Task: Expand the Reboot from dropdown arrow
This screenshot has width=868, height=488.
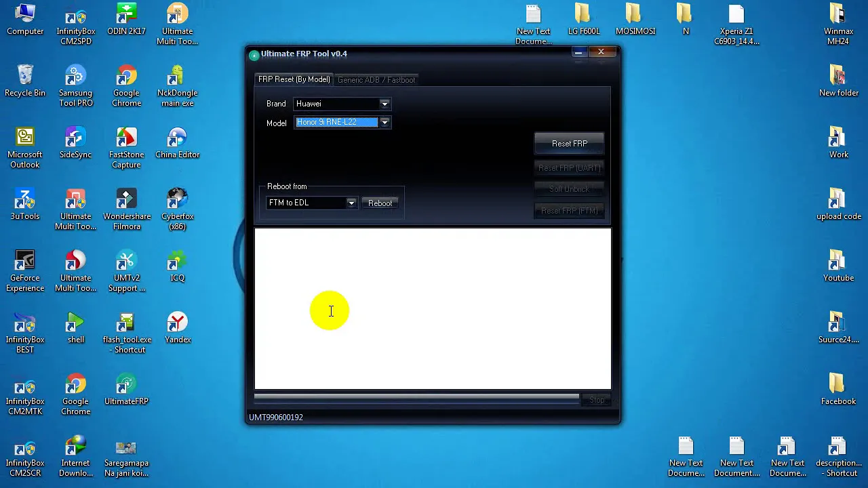Action: (351, 203)
